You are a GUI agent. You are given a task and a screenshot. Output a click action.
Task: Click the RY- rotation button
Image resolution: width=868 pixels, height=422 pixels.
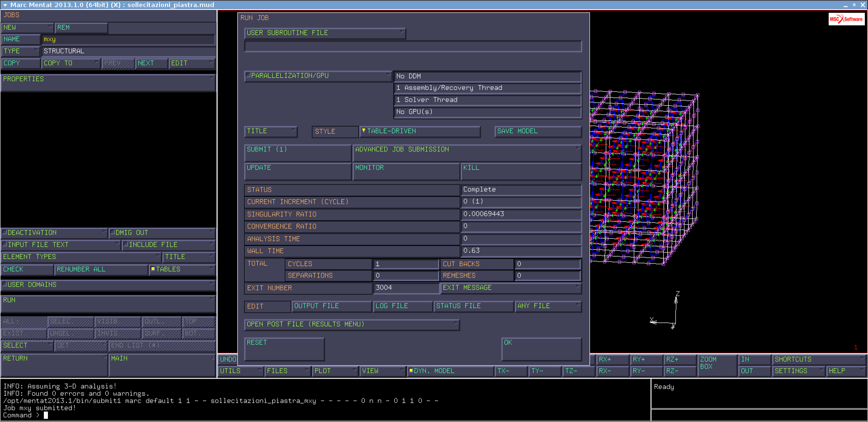tap(646, 371)
